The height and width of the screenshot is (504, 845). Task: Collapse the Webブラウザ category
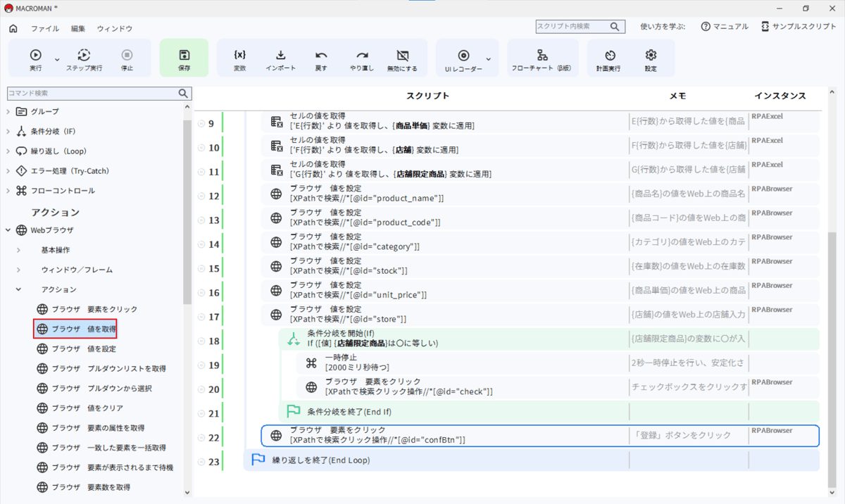point(8,230)
